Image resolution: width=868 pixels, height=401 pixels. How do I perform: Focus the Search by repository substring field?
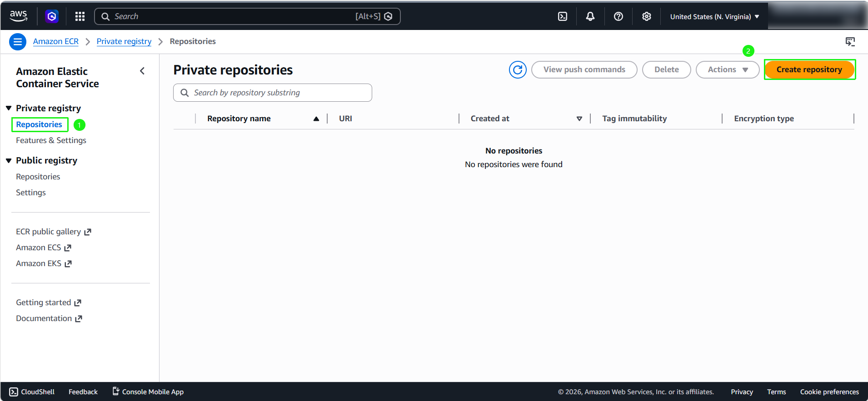click(273, 93)
